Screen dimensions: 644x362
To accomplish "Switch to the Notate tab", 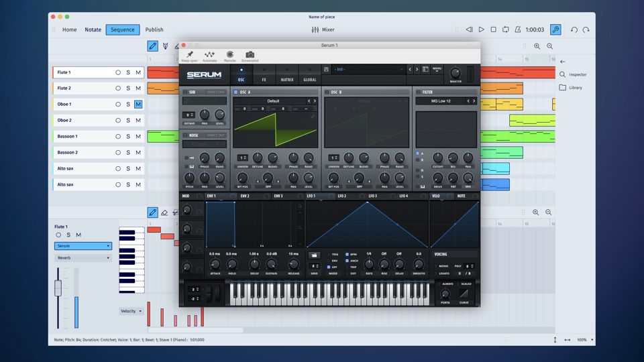I will point(93,29).
